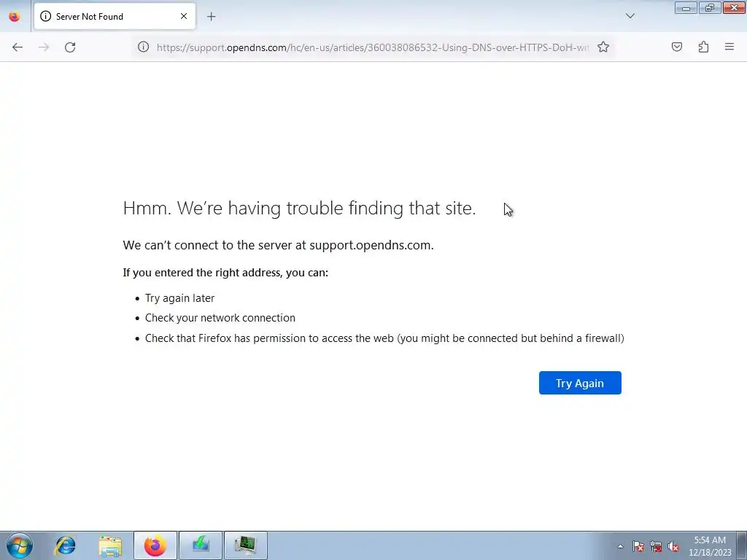Select the Server Not Found tab
This screenshot has height=560, width=747.
[115, 16]
